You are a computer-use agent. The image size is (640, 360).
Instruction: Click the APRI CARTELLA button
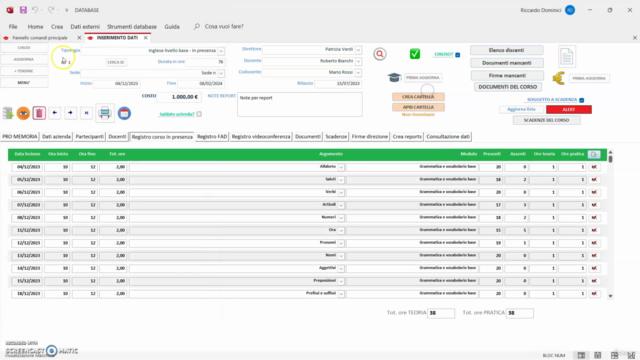tap(418, 107)
